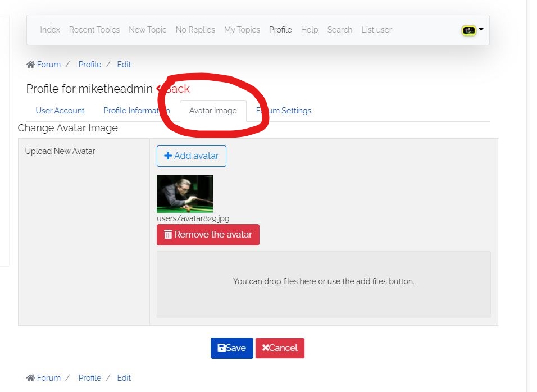Open Recent Topics in the navbar
Screen dimensions: 537x392
pos(94,30)
